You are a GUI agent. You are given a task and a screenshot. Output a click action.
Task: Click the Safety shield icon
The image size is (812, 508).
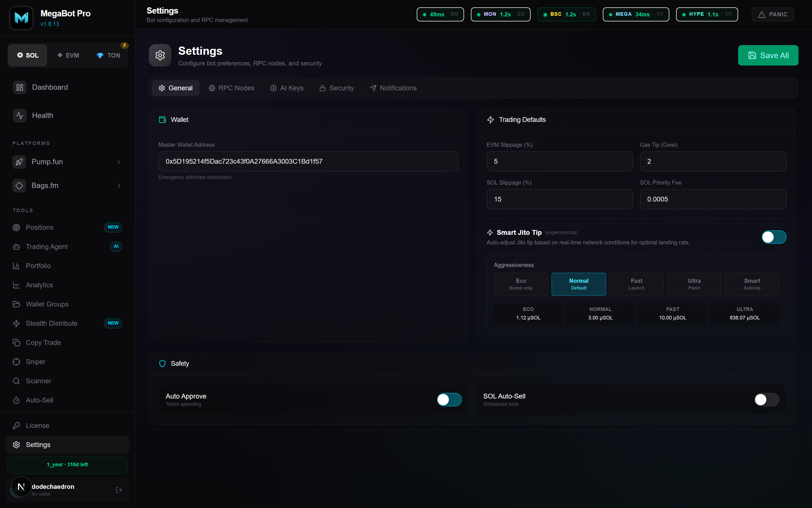tap(162, 364)
